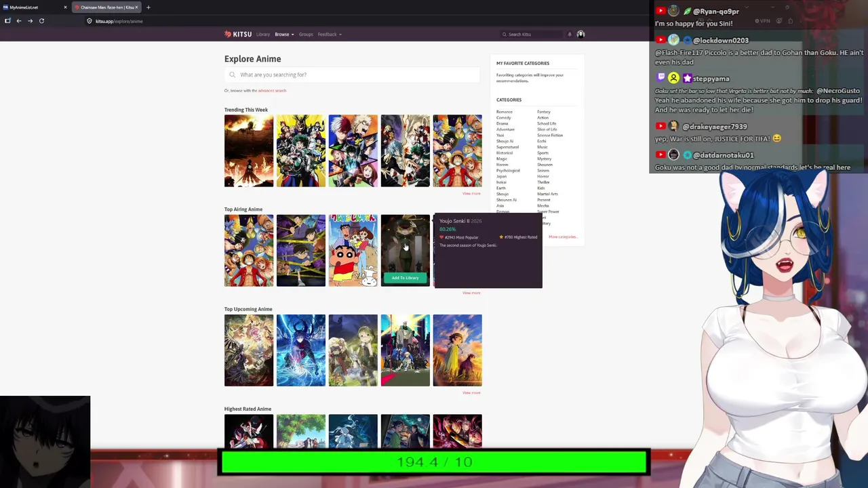Viewport: 868px width, 488px height.
Task: Close the Chainsaw Man Kitsu tab
Action: coord(136,7)
